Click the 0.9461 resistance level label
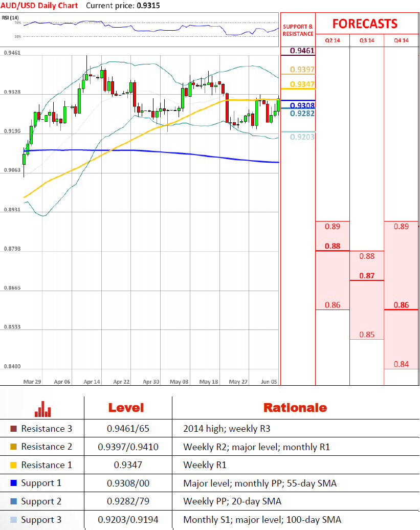The image size is (420, 530). point(302,51)
